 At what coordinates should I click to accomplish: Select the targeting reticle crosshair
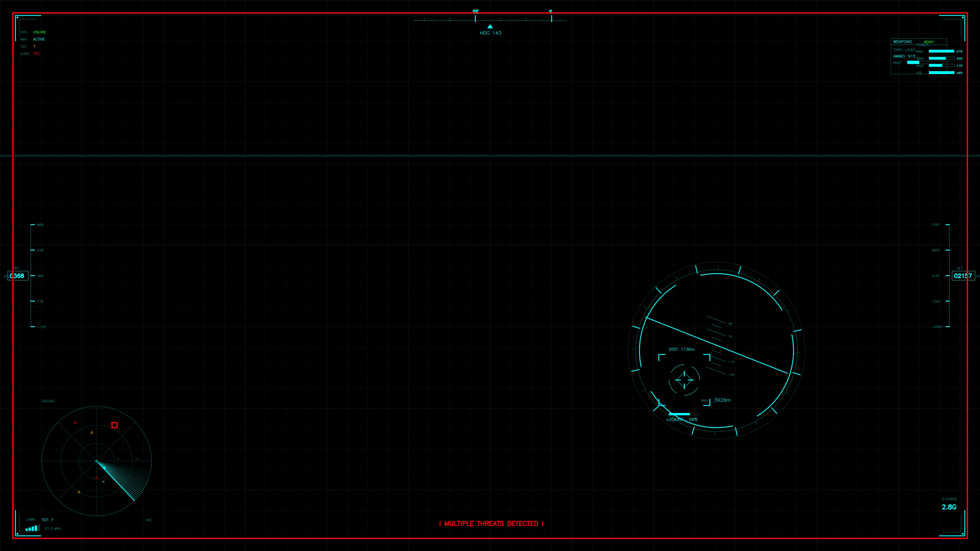(684, 380)
